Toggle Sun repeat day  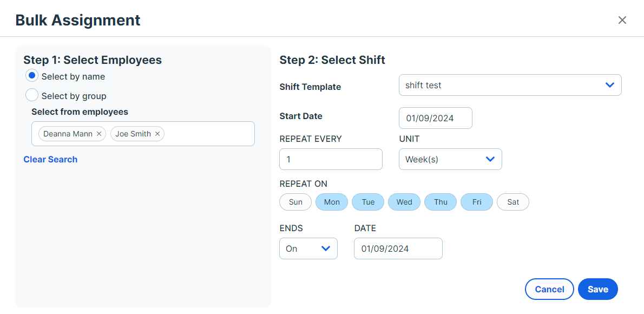[295, 202]
